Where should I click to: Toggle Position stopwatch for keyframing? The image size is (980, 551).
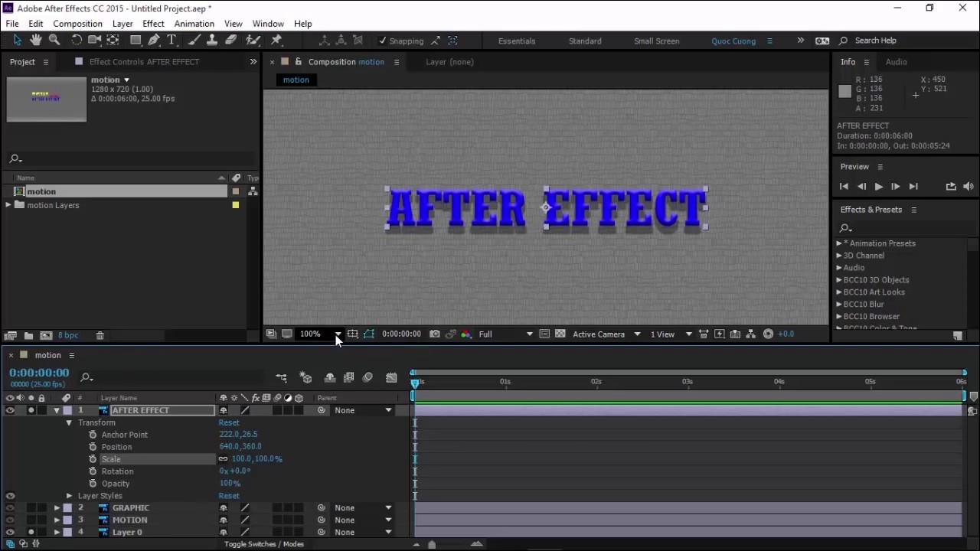[x=93, y=447]
